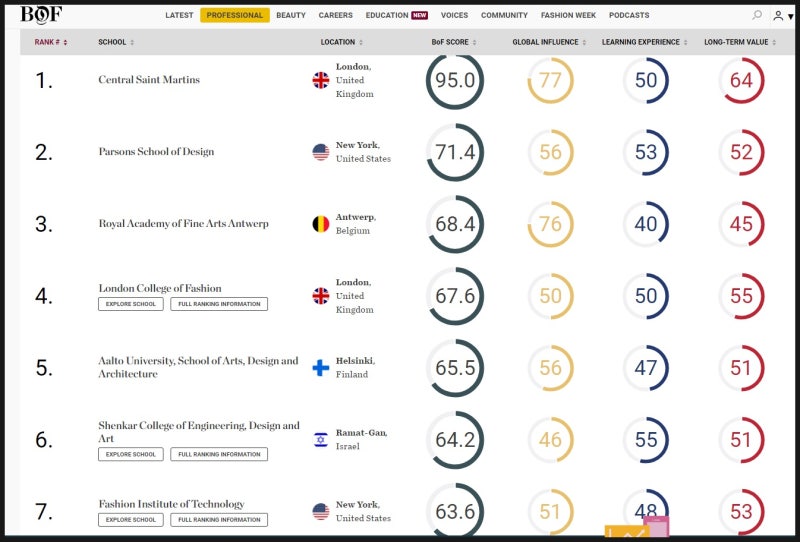800x542 pixels.
Task: Open the Education menu item
Action: [387, 15]
